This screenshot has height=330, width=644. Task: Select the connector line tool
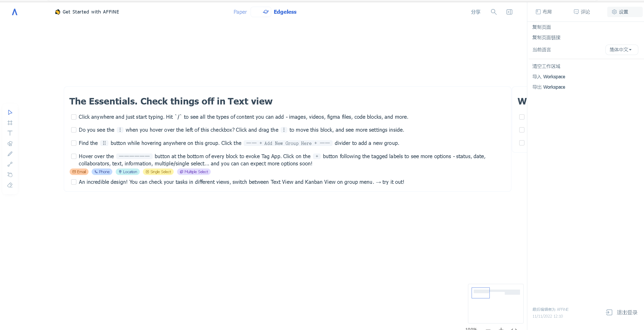[x=10, y=164]
